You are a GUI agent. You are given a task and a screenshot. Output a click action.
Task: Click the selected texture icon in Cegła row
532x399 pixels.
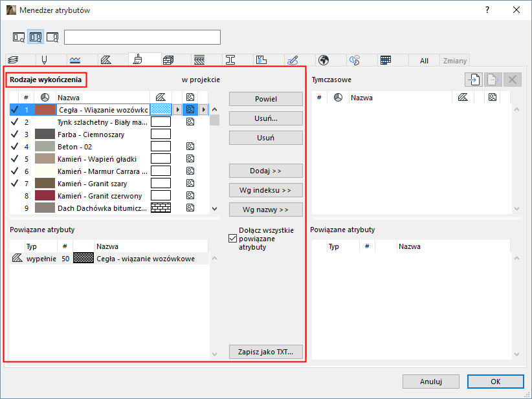(x=190, y=109)
